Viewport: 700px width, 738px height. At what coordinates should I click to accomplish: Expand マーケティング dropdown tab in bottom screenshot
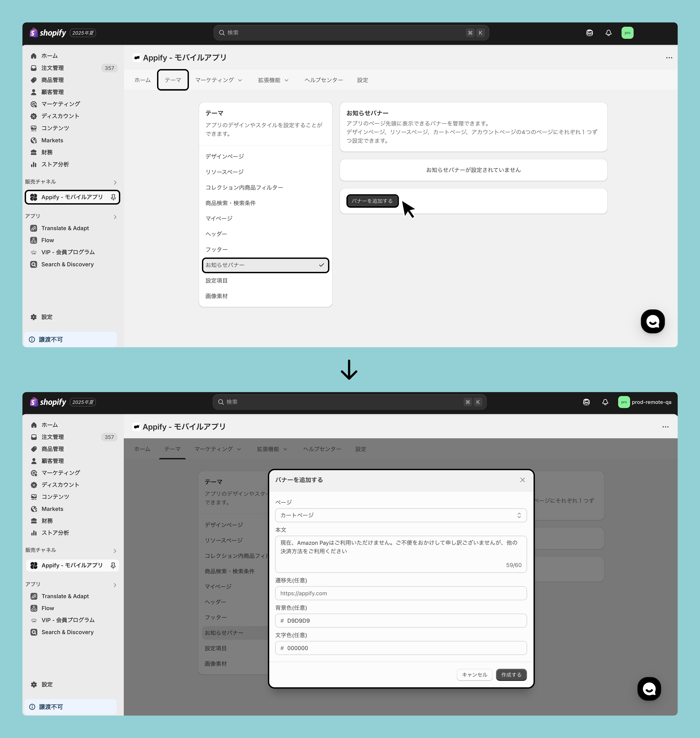coord(218,449)
